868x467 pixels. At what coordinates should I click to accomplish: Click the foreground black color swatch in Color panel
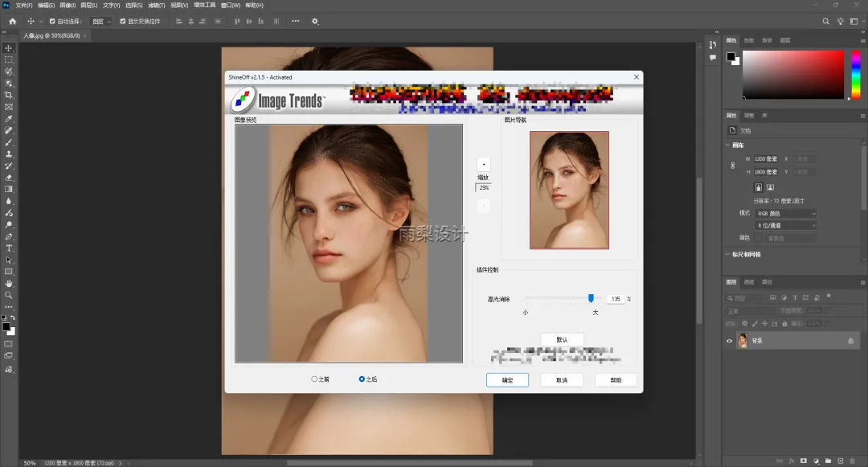click(x=731, y=56)
